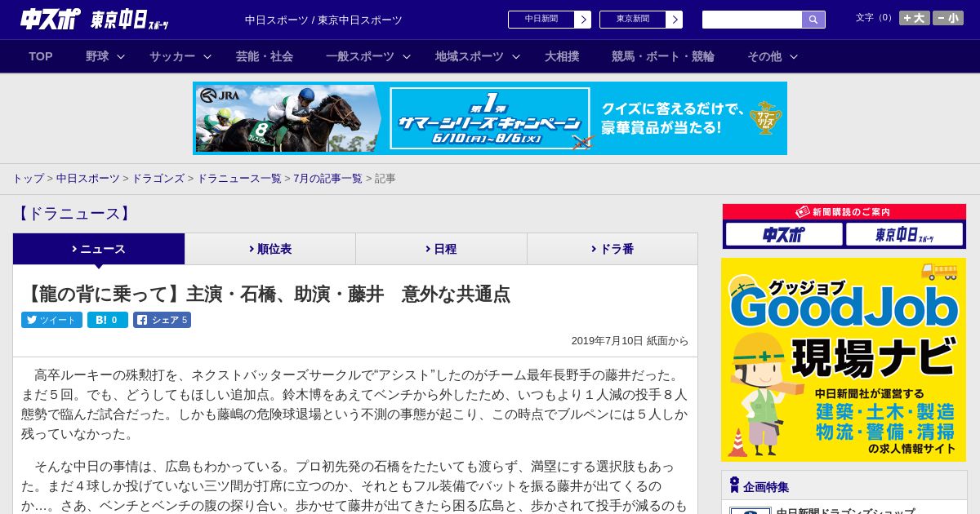Click the 中スポ subscription button in sidebar

(x=784, y=235)
